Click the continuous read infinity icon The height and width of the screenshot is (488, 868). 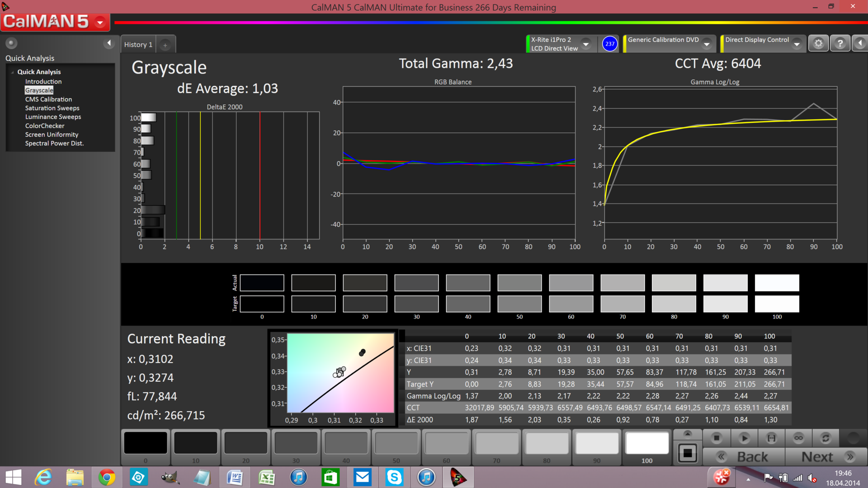(798, 438)
